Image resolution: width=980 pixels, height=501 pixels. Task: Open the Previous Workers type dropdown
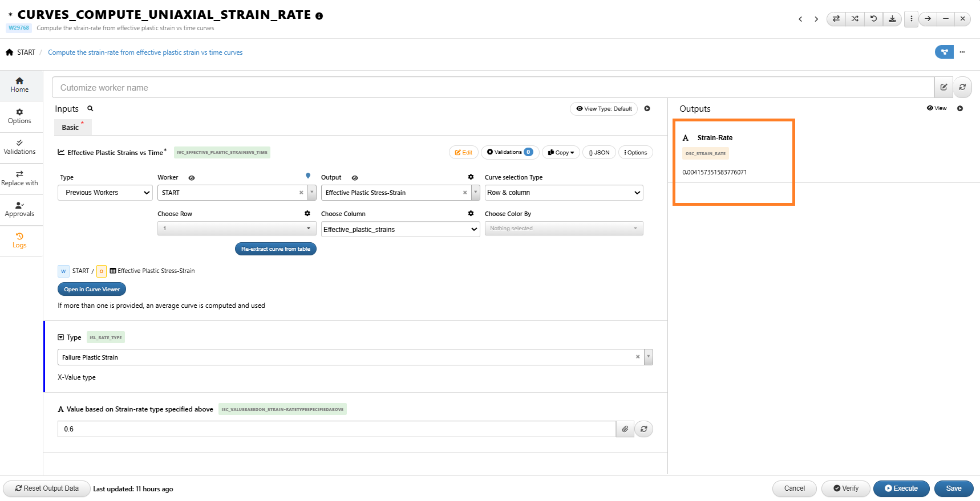click(105, 193)
